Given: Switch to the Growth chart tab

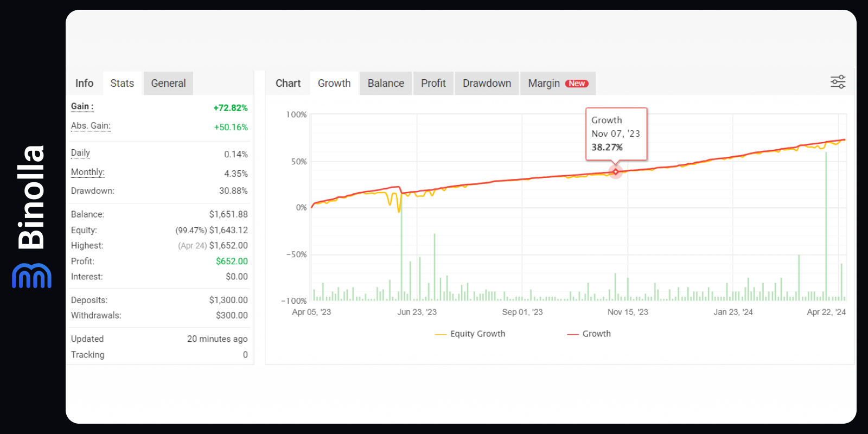Looking at the screenshot, I should 334,83.
